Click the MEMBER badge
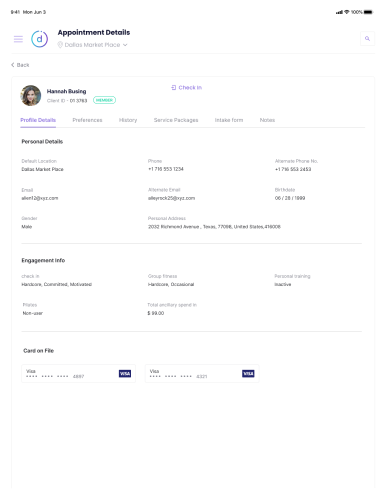Image resolution: width=386 pixels, height=490 pixels. coord(104,100)
